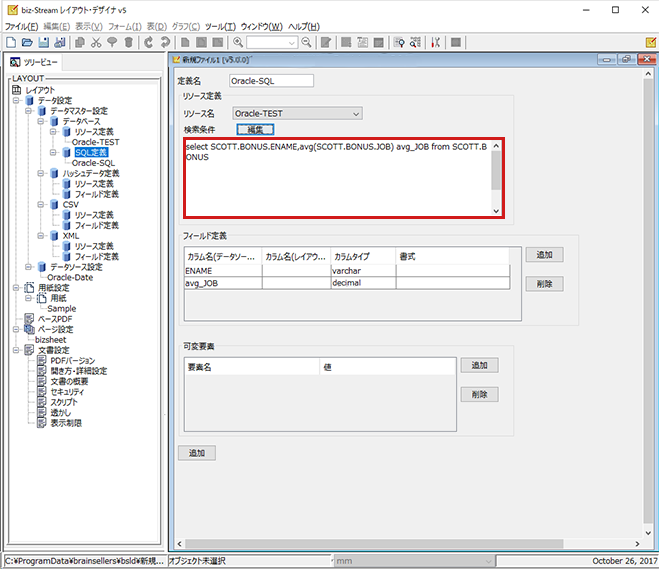Collapse the データ設定 tree node

[16, 100]
